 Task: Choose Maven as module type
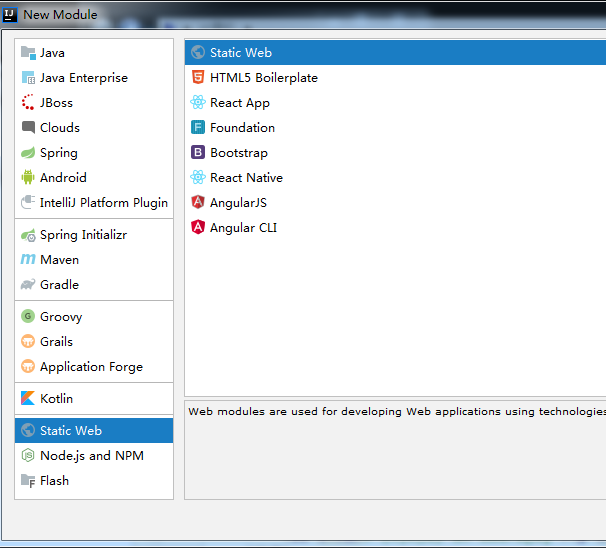click(x=94, y=260)
